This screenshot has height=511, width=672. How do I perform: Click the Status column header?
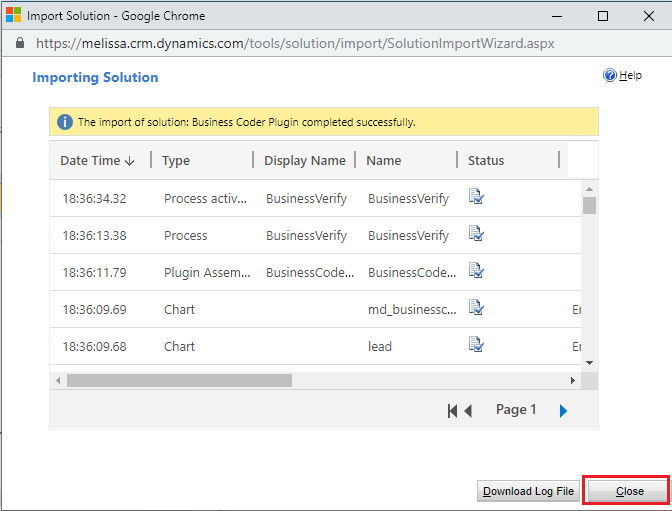pos(486,160)
